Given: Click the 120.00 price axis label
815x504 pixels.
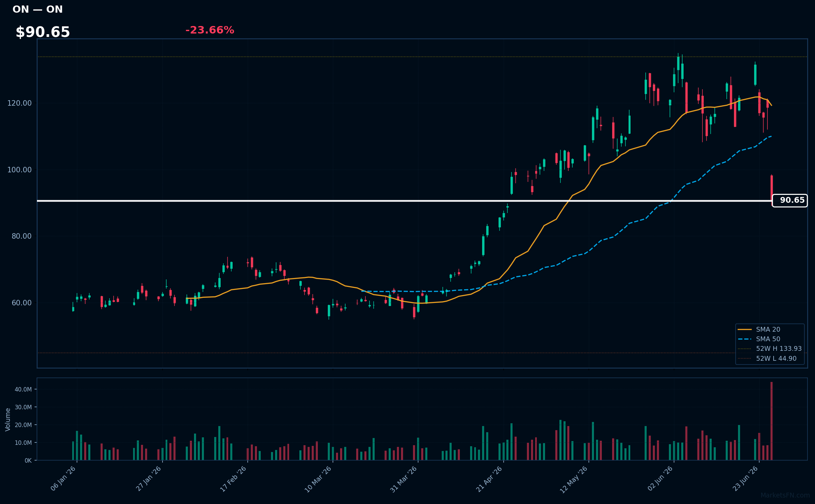Looking at the screenshot, I should pos(20,103).
